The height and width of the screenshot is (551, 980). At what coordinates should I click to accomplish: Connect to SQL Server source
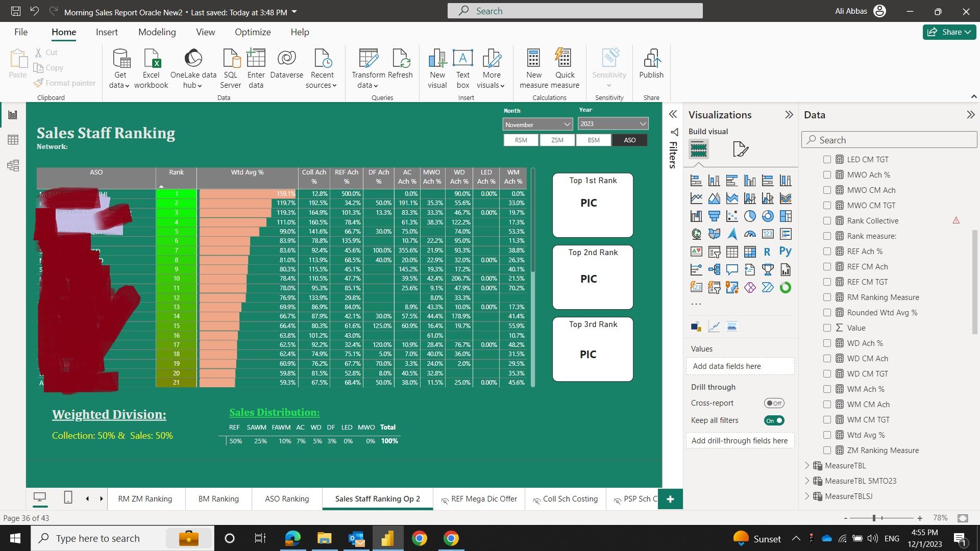point(231,68)
